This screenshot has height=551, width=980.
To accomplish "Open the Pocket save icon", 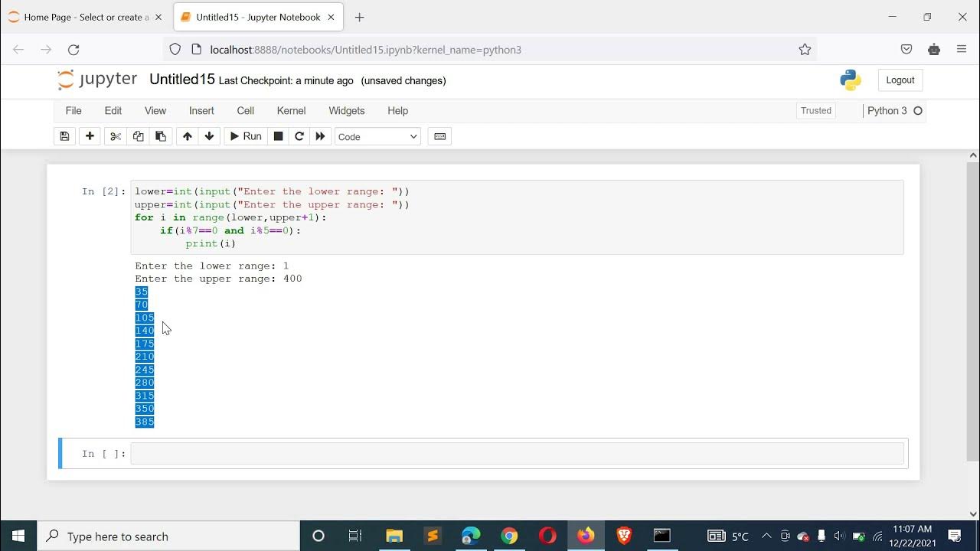I will click(x=906, y=50).
